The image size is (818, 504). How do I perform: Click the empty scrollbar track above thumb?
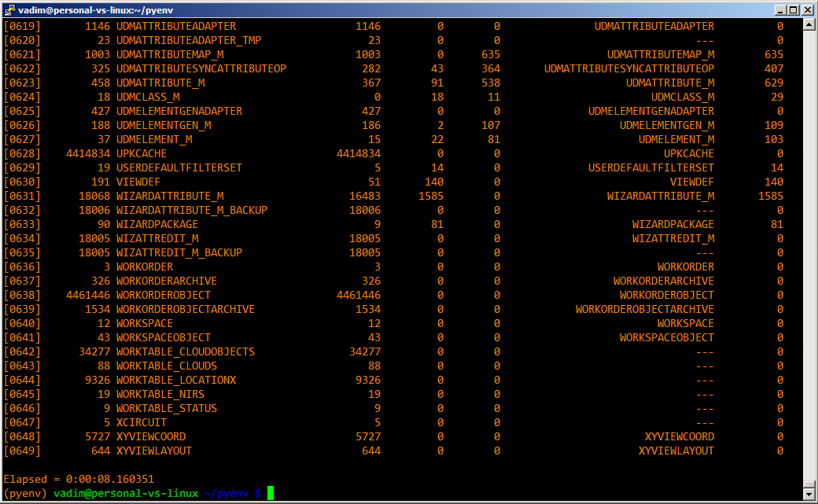pyautogui.click(x=809, y=236)
